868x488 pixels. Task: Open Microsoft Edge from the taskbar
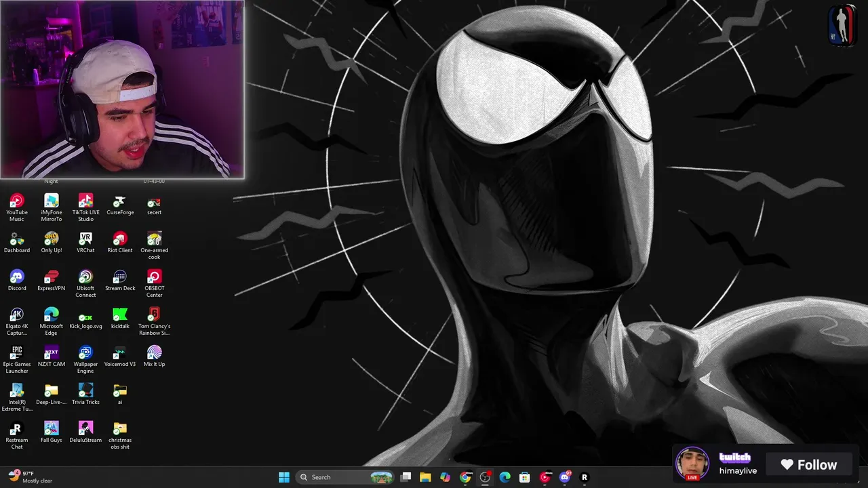[x=505, y=477]
